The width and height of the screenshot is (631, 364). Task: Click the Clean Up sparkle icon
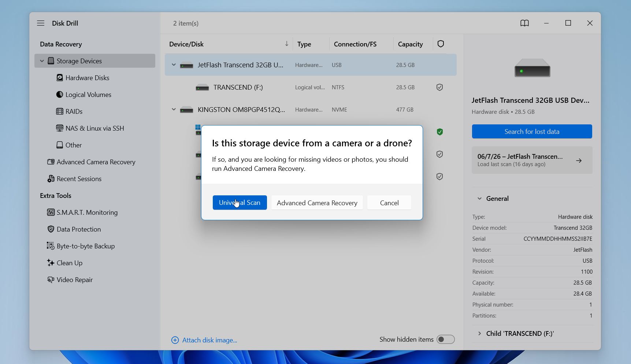click(x=51, y=263)
